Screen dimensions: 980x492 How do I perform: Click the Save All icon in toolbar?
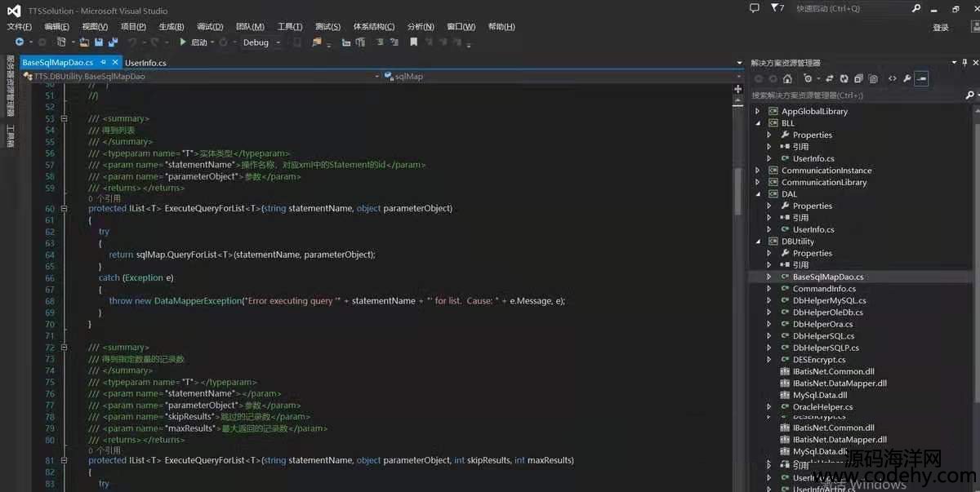[x=112, y=42]
